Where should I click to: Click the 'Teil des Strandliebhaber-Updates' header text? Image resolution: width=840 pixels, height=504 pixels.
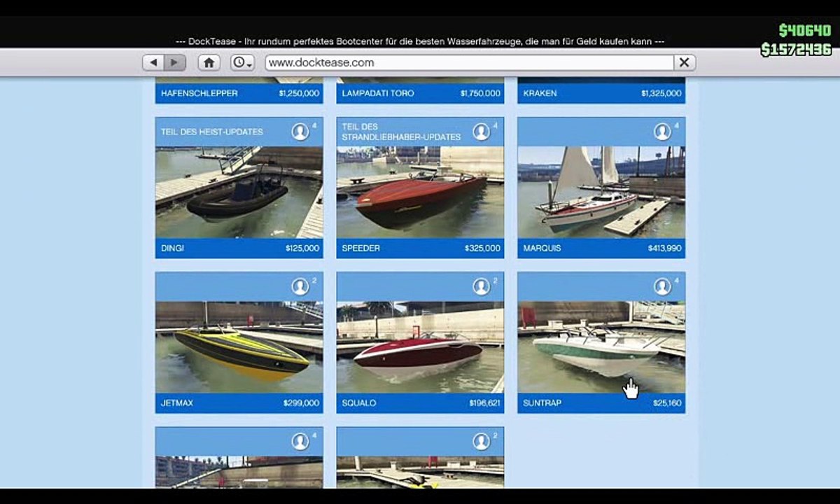(401, 132)
